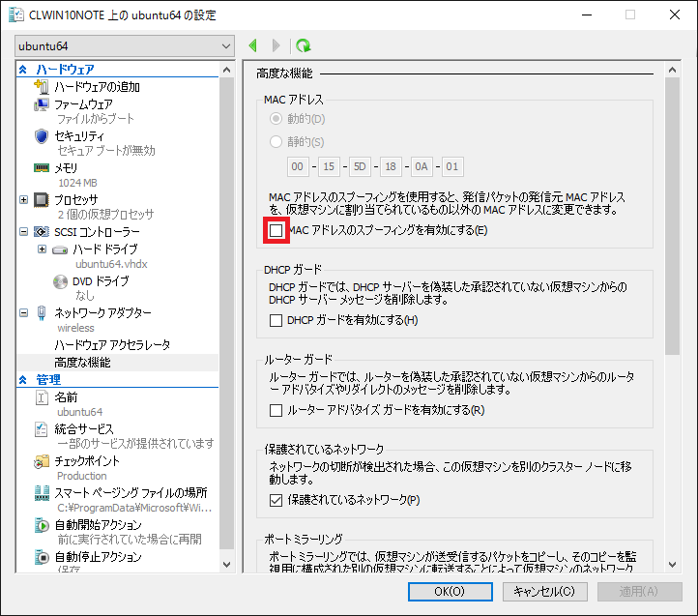Image resolution: width=698 pixels, height=616 pixels.
Task: Click the OK button
Action: (449, 591)
